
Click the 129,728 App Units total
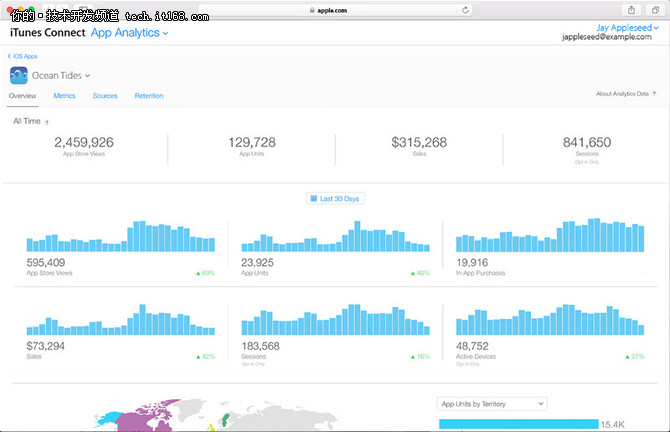point(252,146)
